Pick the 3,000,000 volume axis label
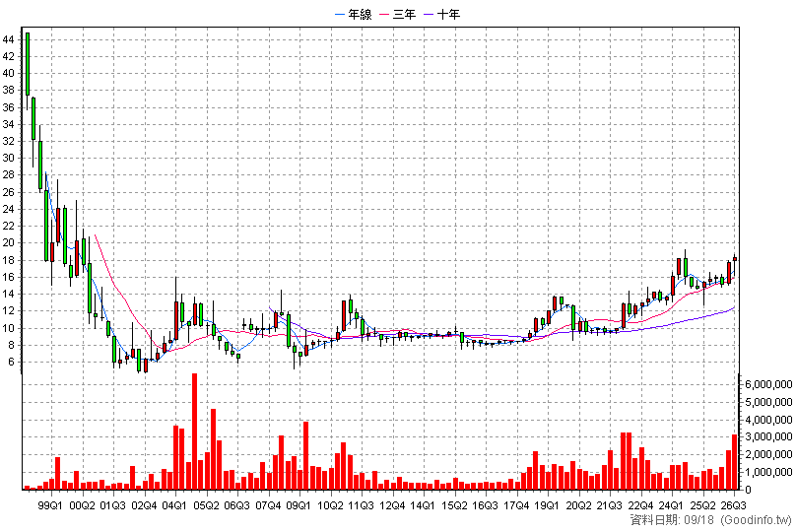This screenshot has height=532, width=796. [768, 437]
